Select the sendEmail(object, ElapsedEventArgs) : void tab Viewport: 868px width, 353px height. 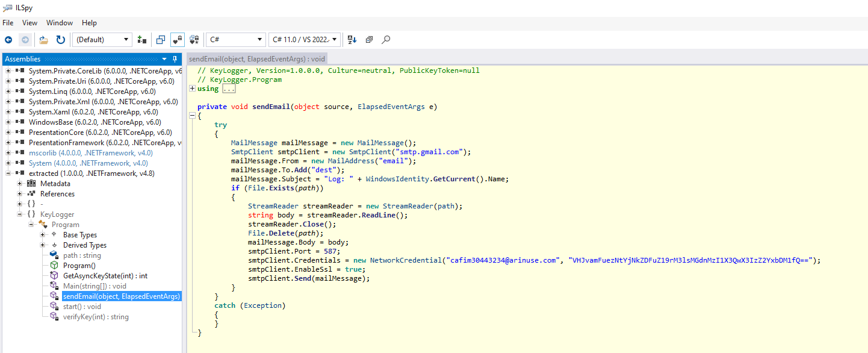click(257, 59)
